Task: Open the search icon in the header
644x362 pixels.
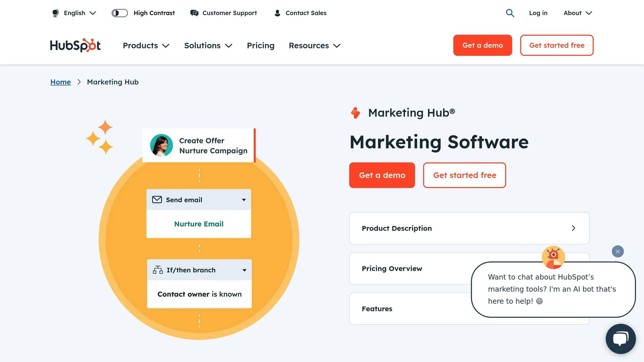Action: 510,13
